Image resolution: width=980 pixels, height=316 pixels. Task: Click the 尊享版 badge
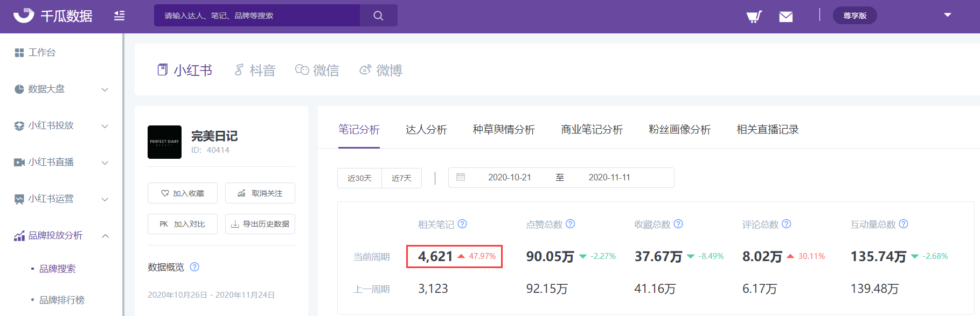pos(855,16)
